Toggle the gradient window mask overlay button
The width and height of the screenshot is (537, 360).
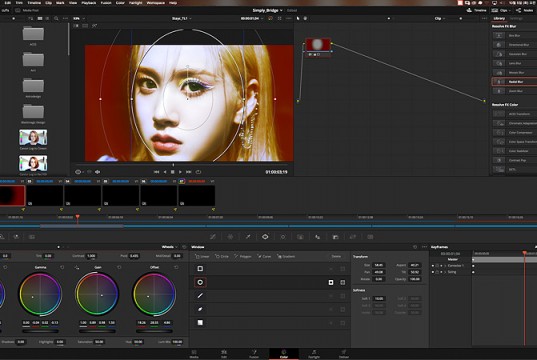pos(342,323)
